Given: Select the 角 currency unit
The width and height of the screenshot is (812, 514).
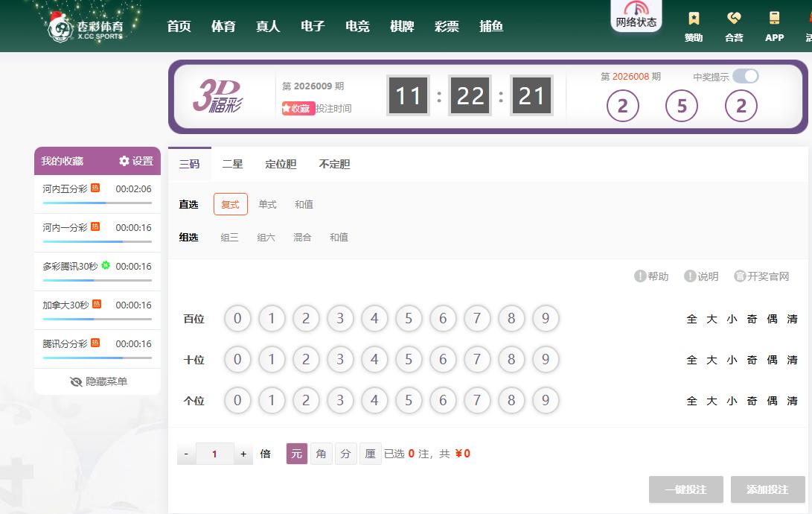Looking at the screenshot, I should point(321,454).
